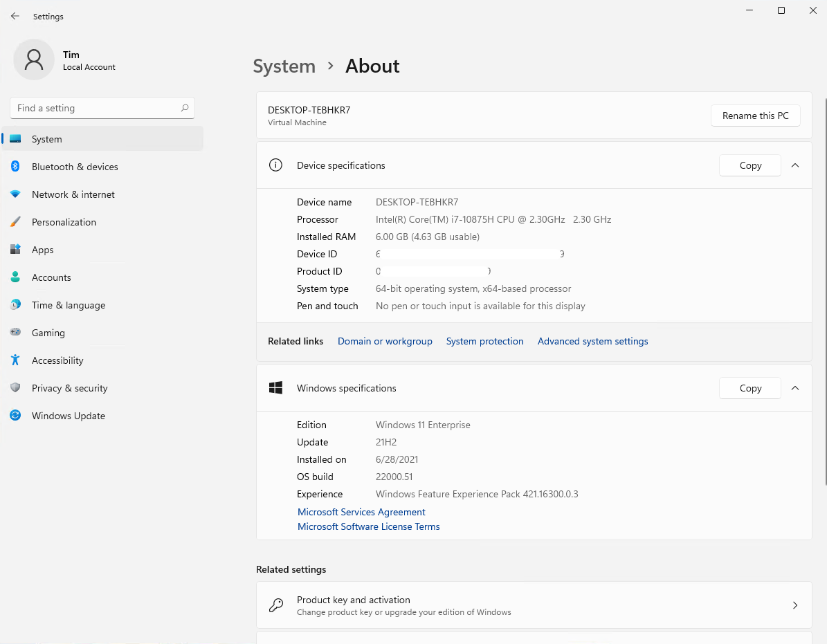Viewport: 827px width, 644px height.
Task: Go to Gaming settings
Action: (x=103, y=333)
